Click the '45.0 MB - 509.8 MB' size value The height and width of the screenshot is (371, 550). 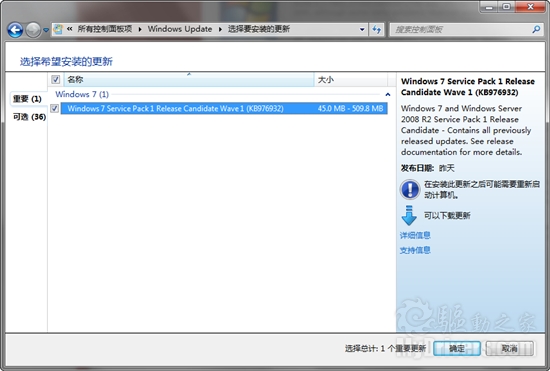(x=350, y=108)
